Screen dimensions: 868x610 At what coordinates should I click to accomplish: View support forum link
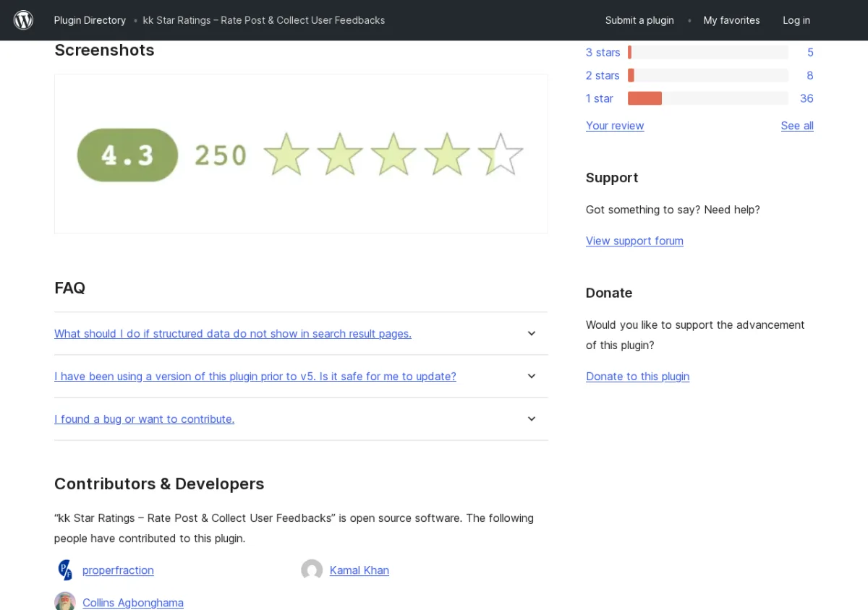[x=634, y=241]
